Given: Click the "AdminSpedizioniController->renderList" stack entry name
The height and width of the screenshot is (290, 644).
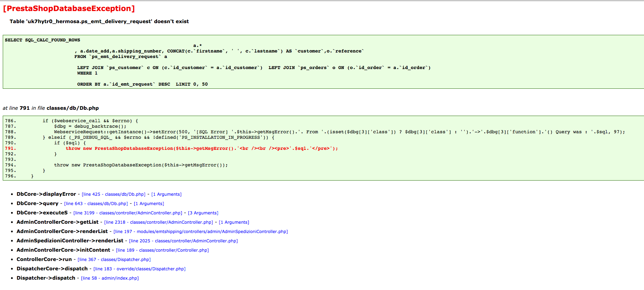Looking at the screenshot, I should coord(70,241).
